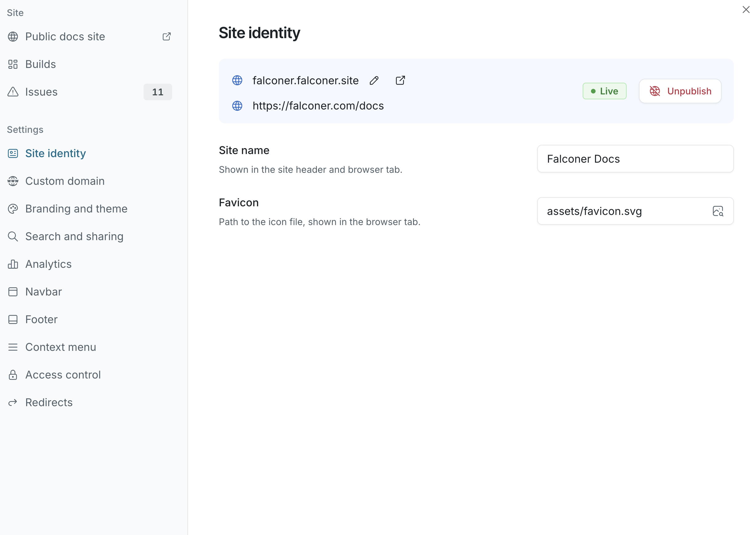Image resolution: width=756 pixels, height=535 pixels.
Task: Click the Analytics bar chart icon
Action: 13,264
